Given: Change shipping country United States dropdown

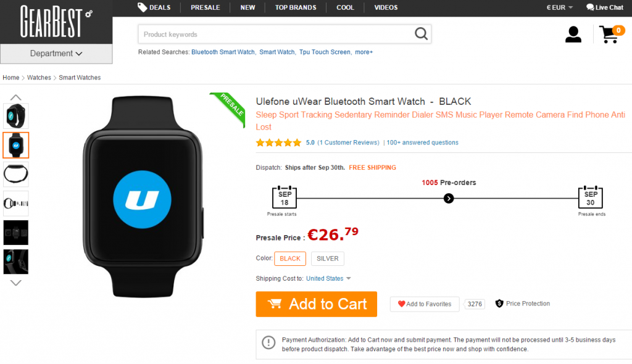Looking at the screenshot, I should click(x=328, y=278).
